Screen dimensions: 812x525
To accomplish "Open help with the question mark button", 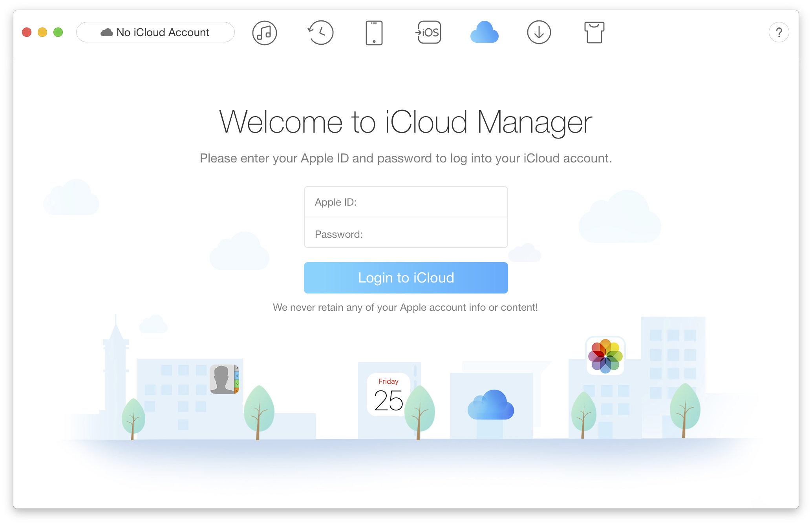I will tap(779, 33).
